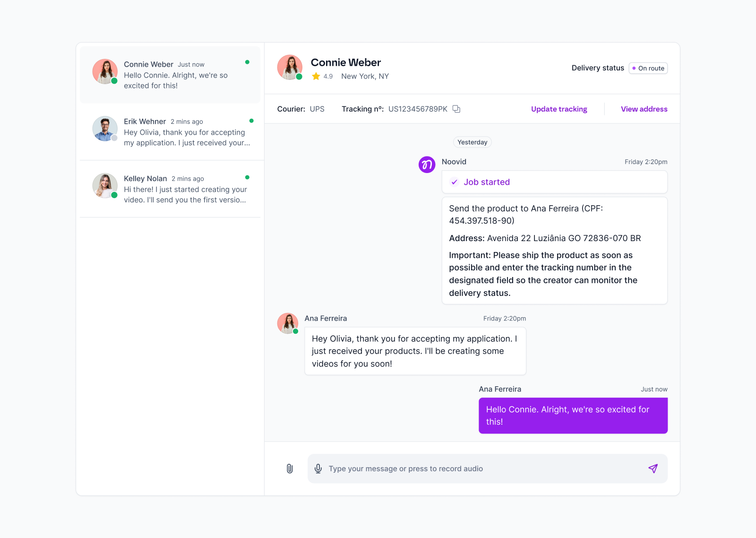Viewport: 756px width, 538px height.
Task: Copy the tracking number US123456789PK
Action: tap(456, 109)
